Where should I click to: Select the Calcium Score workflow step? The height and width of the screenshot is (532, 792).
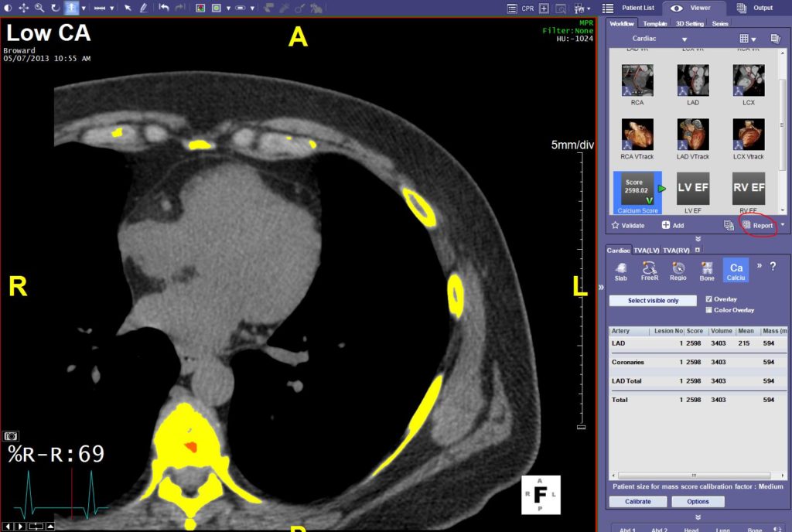click(637, 193)
